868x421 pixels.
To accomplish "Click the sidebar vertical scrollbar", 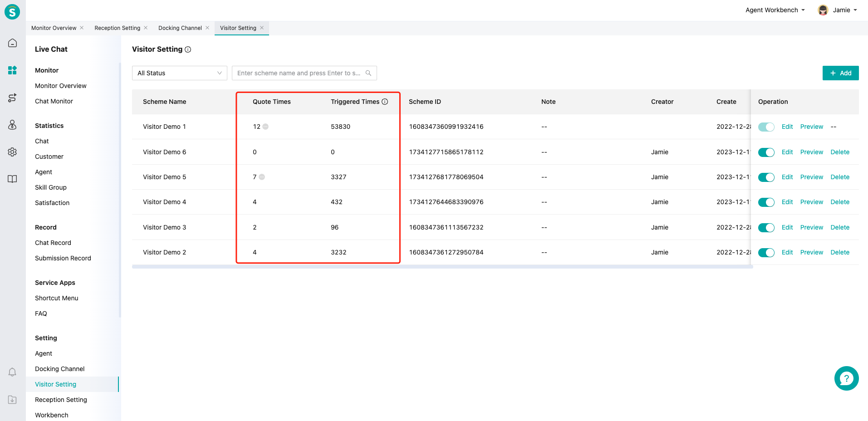I will 120,191.
